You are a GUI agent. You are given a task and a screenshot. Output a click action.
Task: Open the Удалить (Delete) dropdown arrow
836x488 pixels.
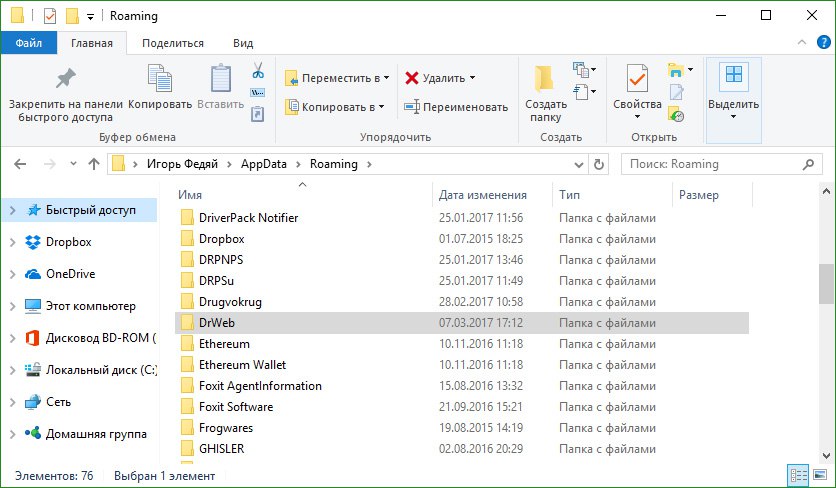(x=472, y=78)
